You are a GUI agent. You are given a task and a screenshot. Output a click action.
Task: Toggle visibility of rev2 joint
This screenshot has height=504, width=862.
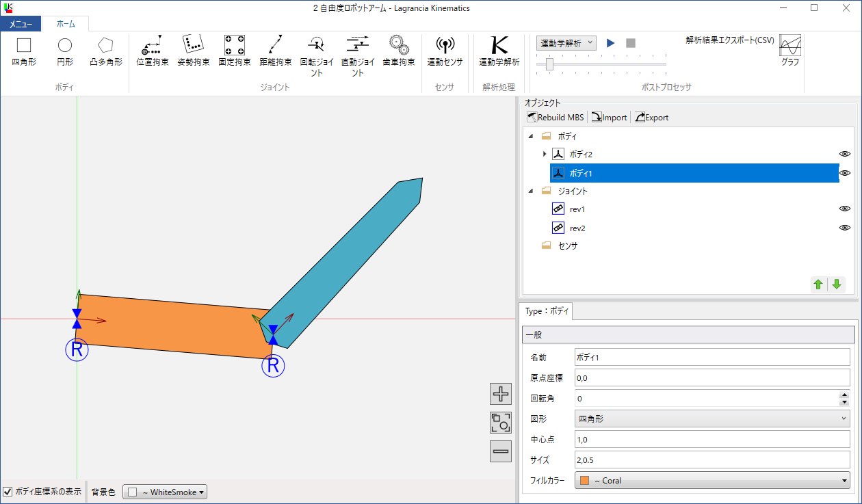coord(845,228)
